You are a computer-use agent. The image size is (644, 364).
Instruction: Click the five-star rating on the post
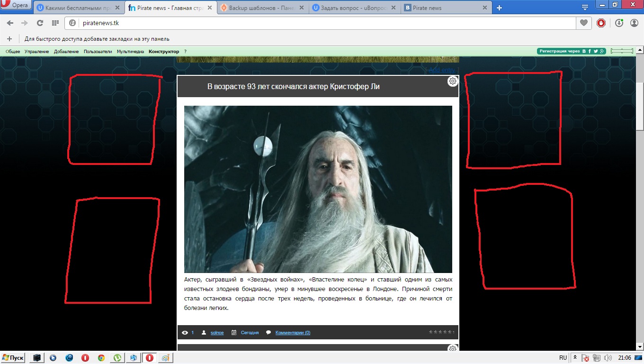click(x=440, y=332)
